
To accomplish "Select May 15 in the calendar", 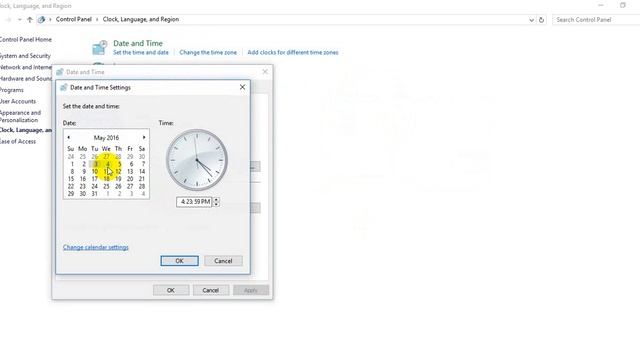I will tap(71, 179).
